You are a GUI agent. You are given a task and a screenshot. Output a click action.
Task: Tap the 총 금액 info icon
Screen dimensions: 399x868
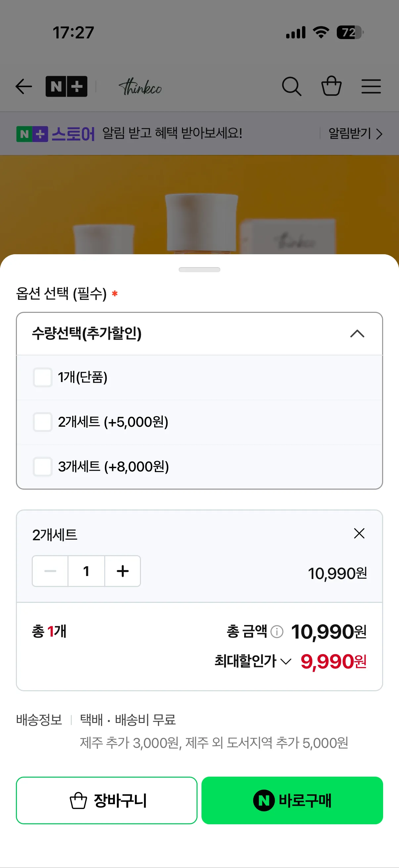[x=277, y=631]
